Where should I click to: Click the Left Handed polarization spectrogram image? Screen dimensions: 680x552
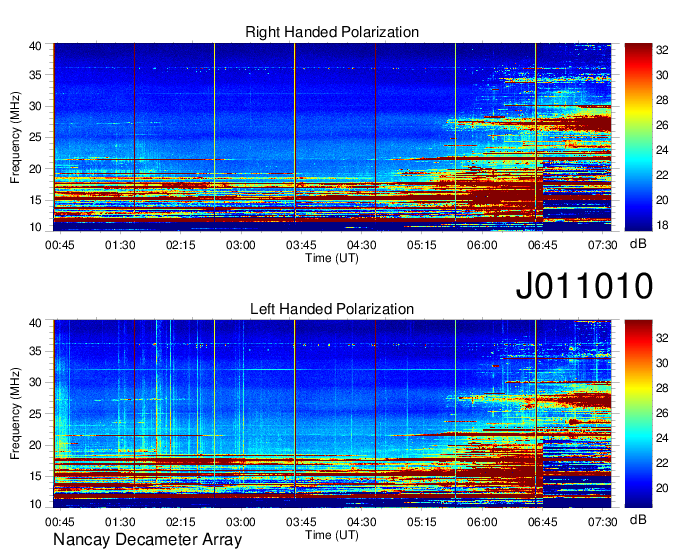(332, 414)
